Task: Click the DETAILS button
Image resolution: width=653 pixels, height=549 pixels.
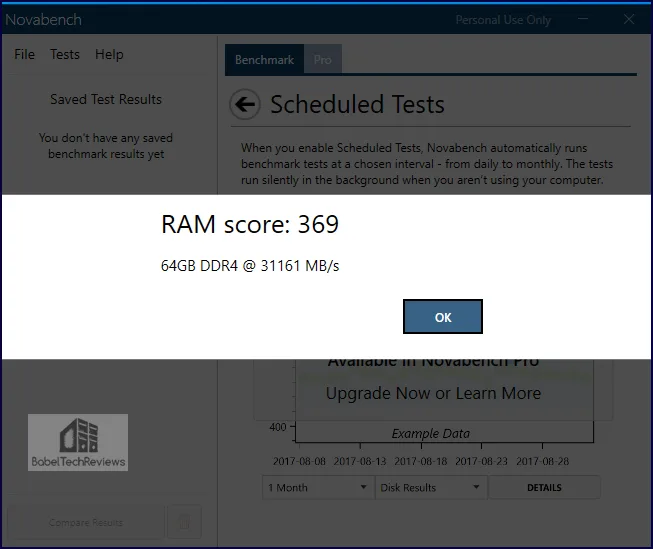Action: pos(544,487)
